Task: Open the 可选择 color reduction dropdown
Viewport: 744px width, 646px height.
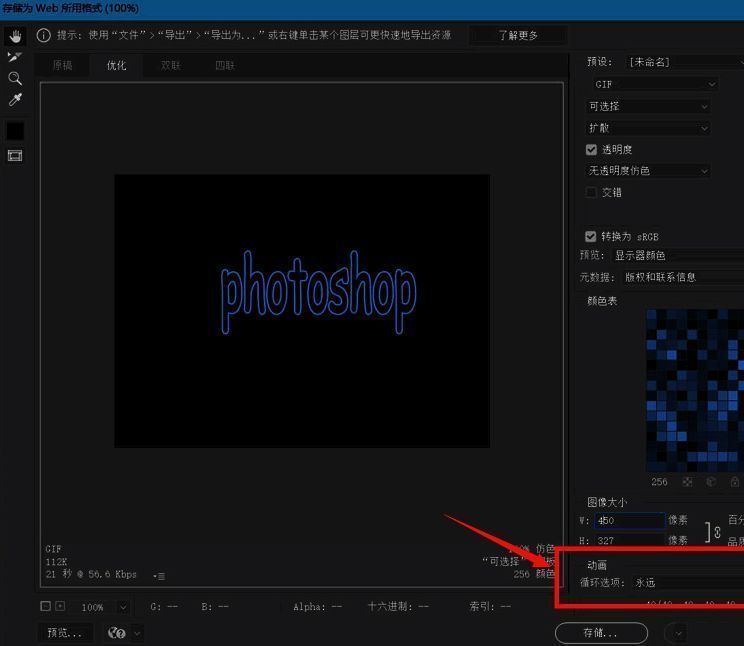Action: [648, 106]
